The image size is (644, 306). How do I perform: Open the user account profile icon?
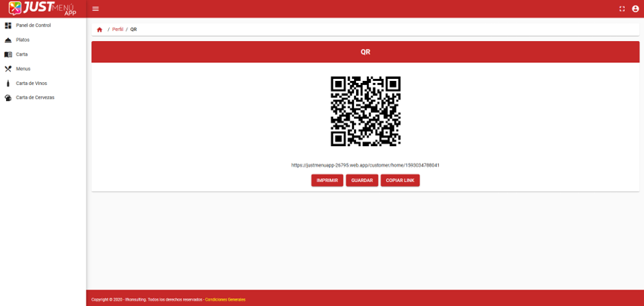(635, 9)
